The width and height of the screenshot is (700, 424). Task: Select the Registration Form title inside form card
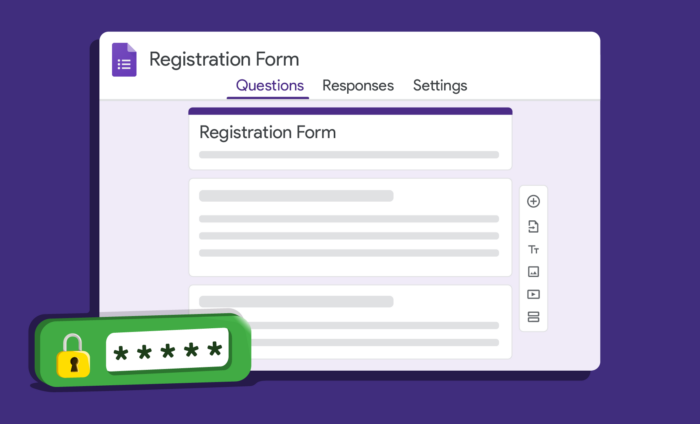(x=267, y=132)
